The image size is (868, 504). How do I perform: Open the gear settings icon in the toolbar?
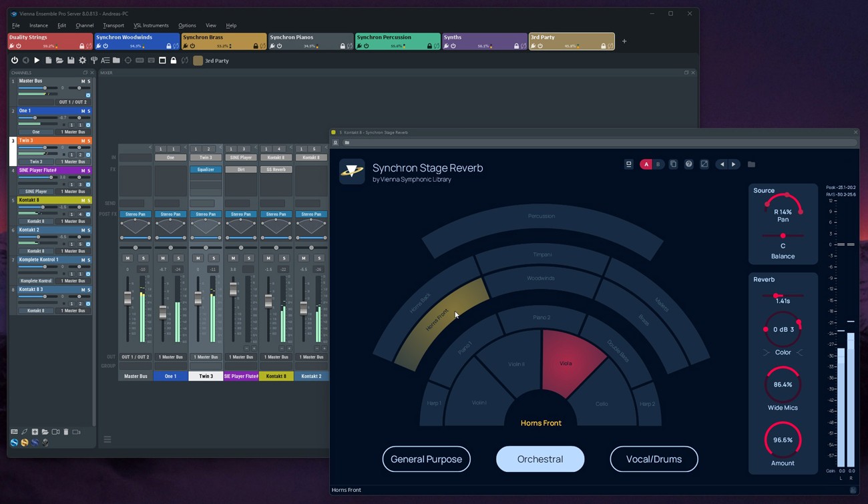[x=83, y=61]
